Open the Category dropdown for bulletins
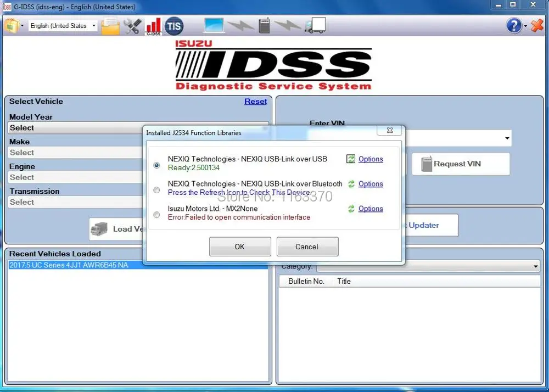The height and width of the screenshot is (392, 549). (x=428, y=266)
